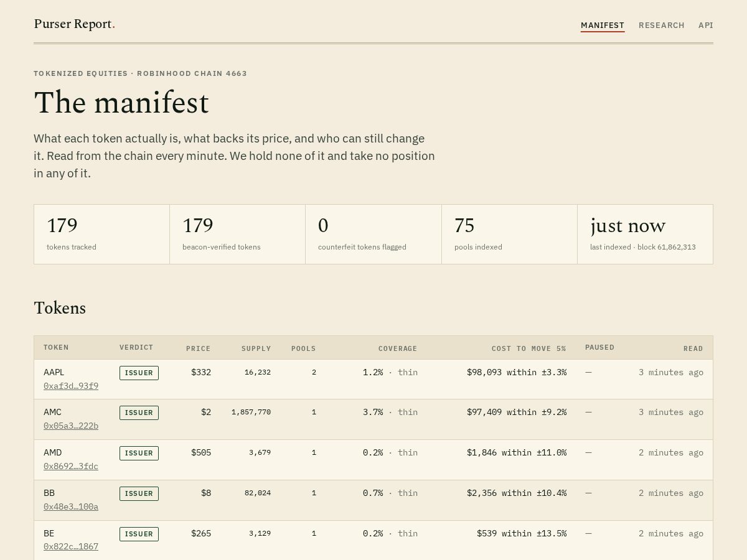Click the Verdict column header

point(136,348)
